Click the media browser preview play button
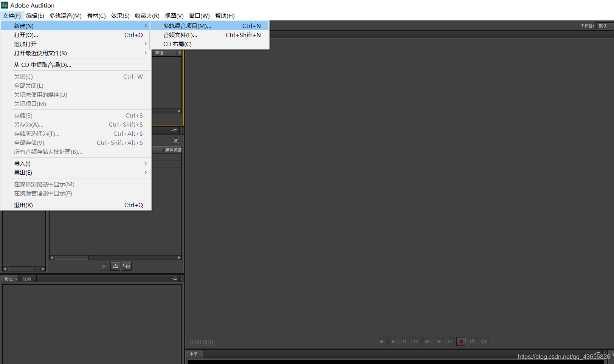The image size is (614, 364). (x=104, y=266)
